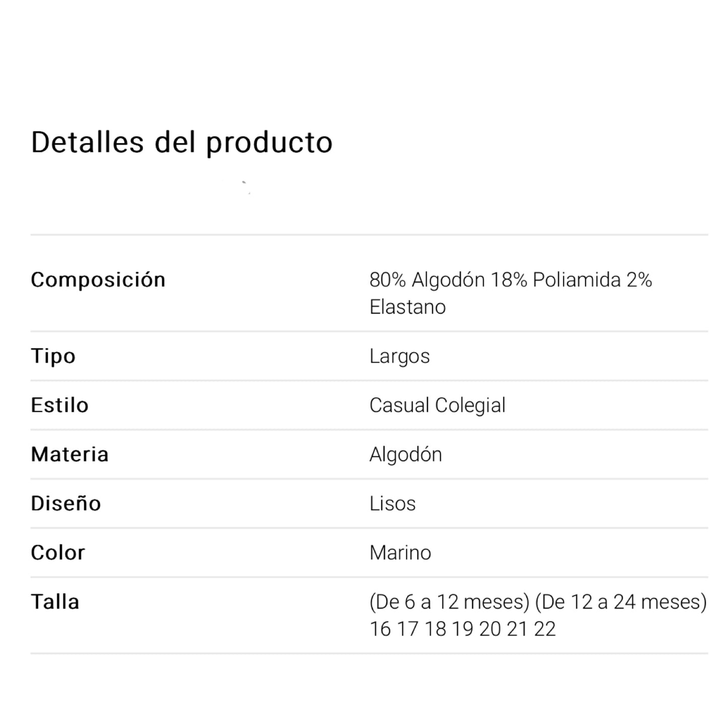The height and width of the screenshot is (728, 728).
Task: Click size number 22 in Talla
Action: pos(545,629)
